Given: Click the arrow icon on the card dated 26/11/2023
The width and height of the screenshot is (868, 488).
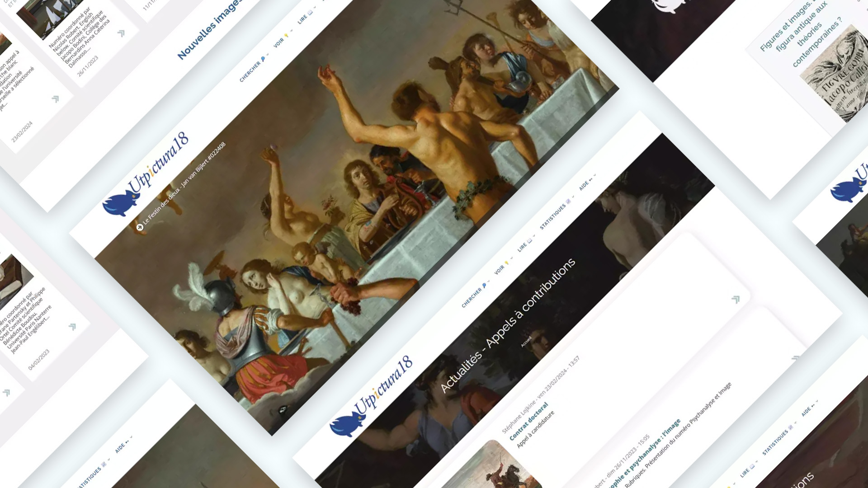Looking at the screenshot, I should [121, 33].
